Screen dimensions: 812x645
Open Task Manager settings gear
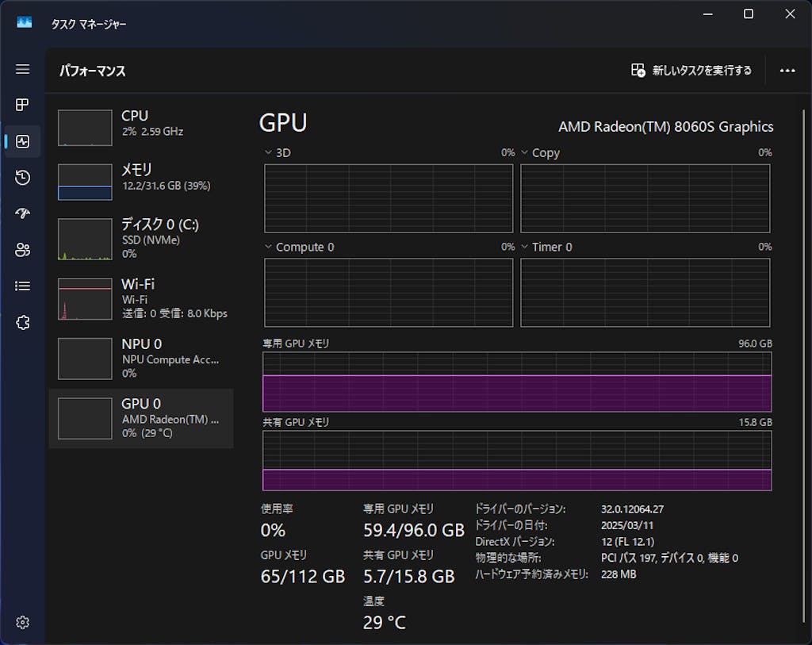point(22,623)
